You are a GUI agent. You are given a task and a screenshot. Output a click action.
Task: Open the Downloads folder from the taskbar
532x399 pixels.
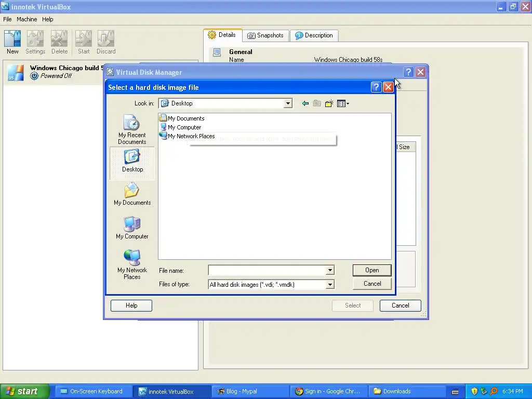[406, 391]
